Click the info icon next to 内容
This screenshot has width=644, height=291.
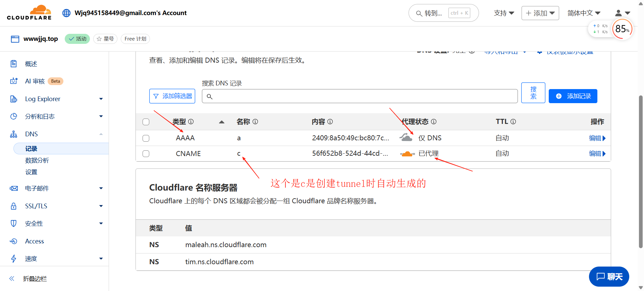point(330,122)
